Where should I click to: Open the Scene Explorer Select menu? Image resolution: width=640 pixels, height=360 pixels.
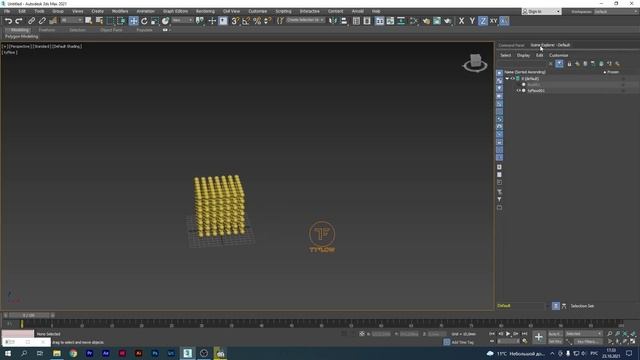505,55
